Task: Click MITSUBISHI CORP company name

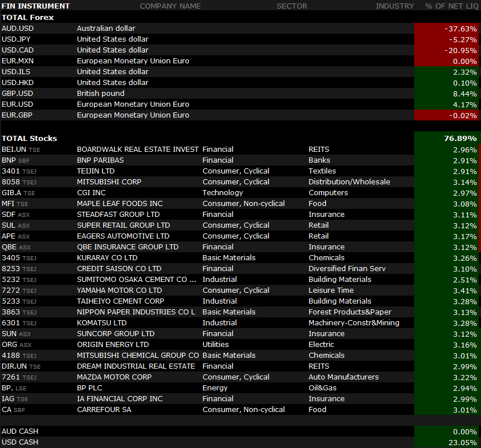Action: click(109, 182)
